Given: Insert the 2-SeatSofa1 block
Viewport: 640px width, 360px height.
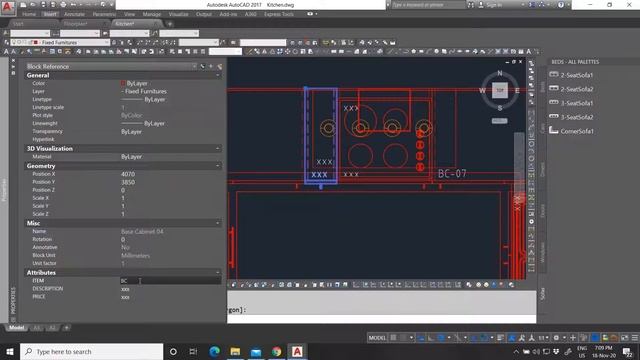Looking at the screenshot, I should pos(571,75).
